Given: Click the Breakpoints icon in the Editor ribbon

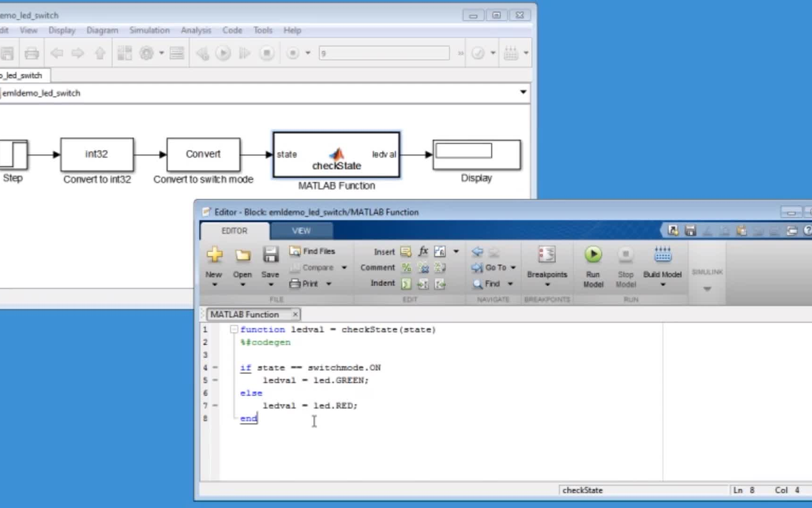Looking at the screenshot, I should (547, 254).
